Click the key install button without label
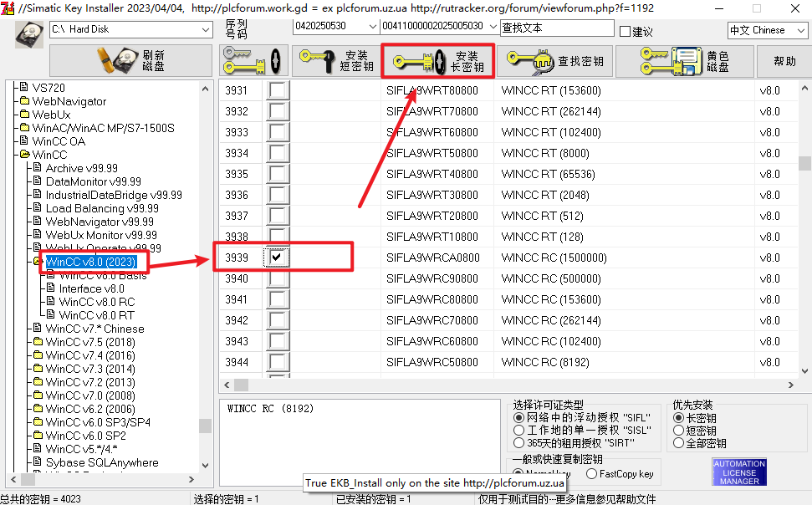Viewport: 812px width, 505px height. click(x=254, y=61)
